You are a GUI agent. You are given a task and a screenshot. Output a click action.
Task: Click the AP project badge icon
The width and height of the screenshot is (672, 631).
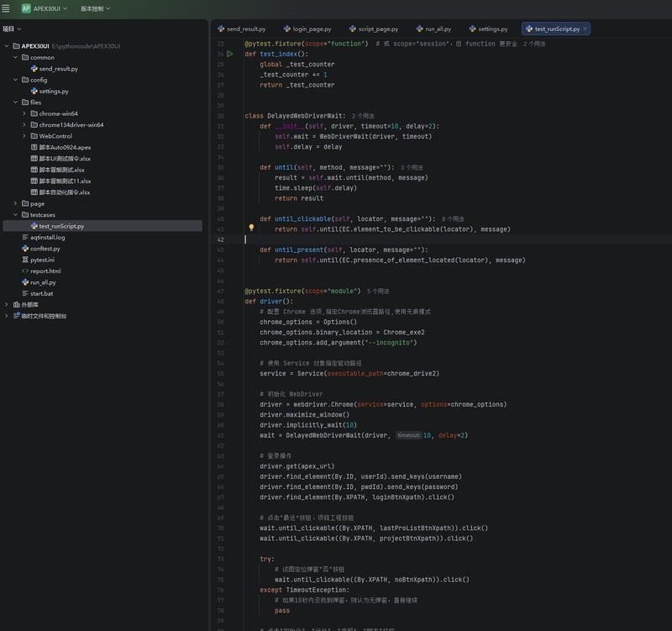(x=26, y=8)
